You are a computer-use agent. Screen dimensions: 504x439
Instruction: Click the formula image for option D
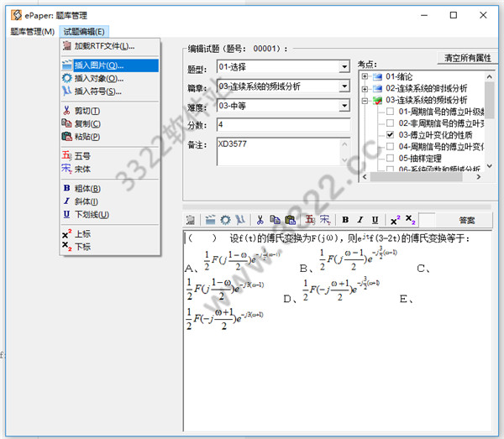pyautogui.click(x=341, y=290)
